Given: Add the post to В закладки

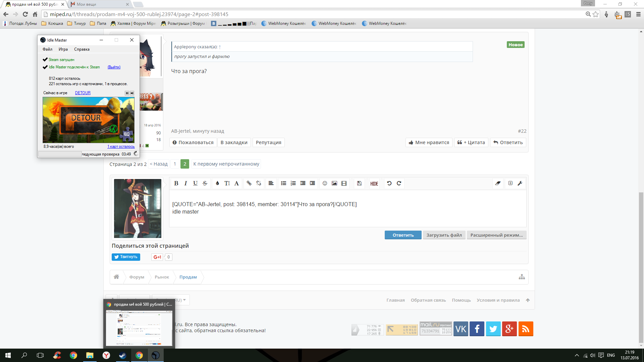Looking at the screenshot, I should (x=234, y=142).
